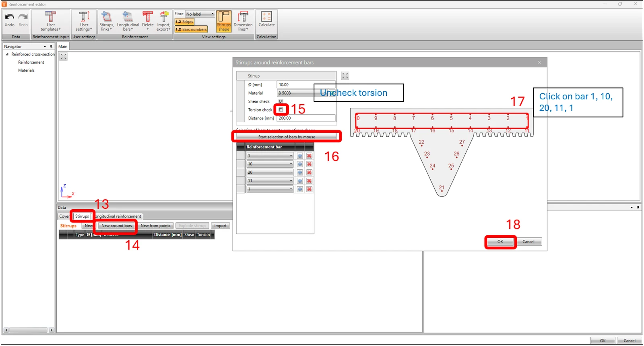The image size is (644, 346).
Task: Collapse the Reinforced cross-section tree node
Action: click(x=7, y=54)
